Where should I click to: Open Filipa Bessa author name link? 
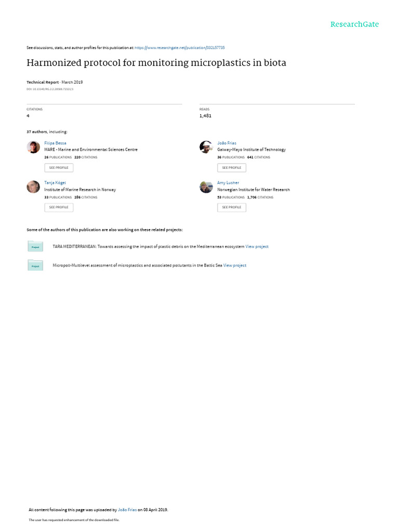[x=55, y=143]
